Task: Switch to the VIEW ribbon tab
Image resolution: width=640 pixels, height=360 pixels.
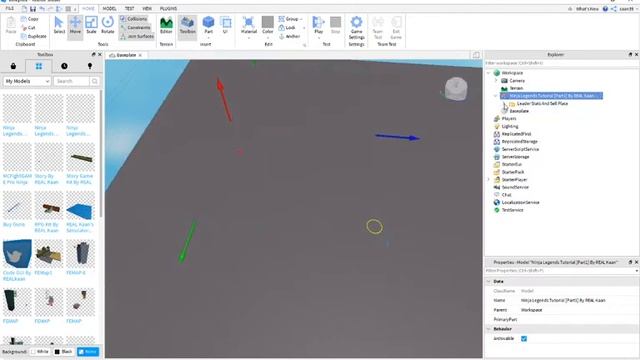Action: coord(147,9)
